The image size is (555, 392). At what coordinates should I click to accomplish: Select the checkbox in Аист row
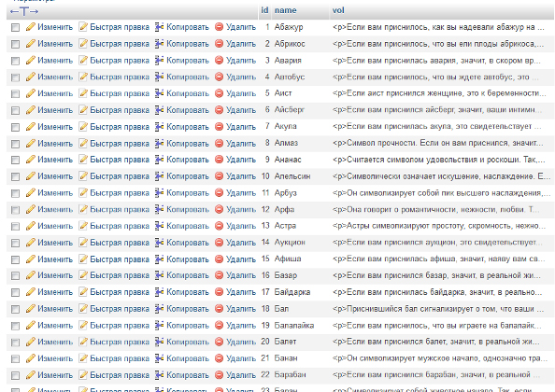click(x=15, y=94)
